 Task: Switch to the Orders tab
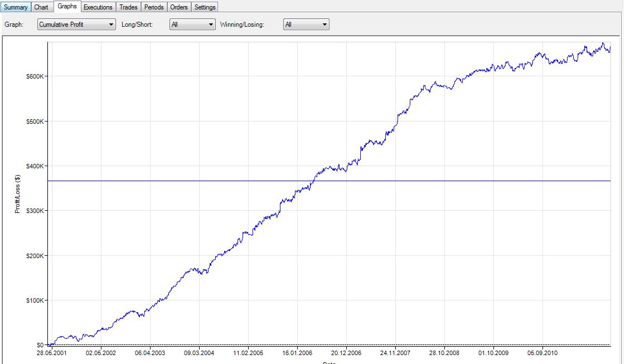point(179,7)
